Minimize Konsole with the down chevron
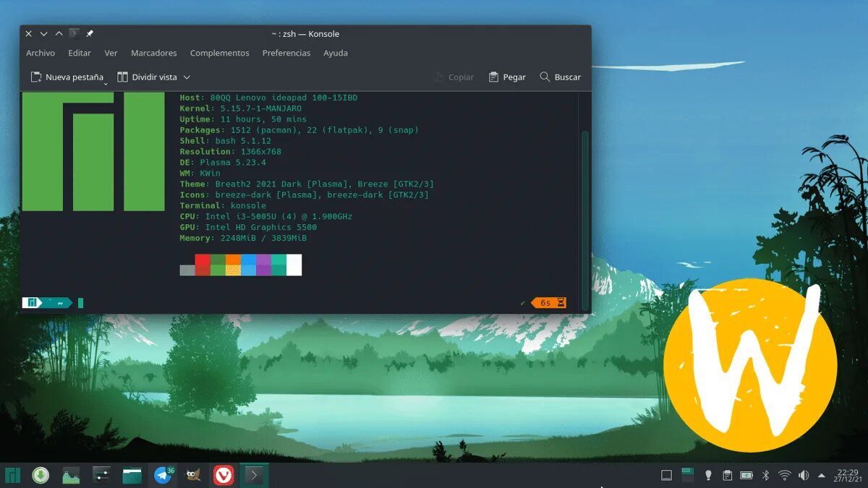Viewport: 868px width, 488px height. [x=43, y=33]
